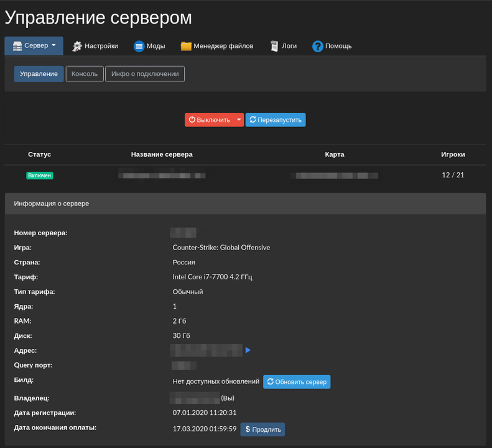Open the Помощь tab

(x=332, y=46)
